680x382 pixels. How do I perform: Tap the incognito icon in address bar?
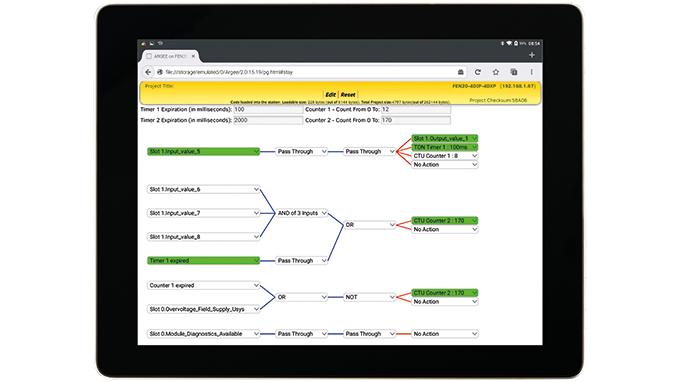coord(461,72)
